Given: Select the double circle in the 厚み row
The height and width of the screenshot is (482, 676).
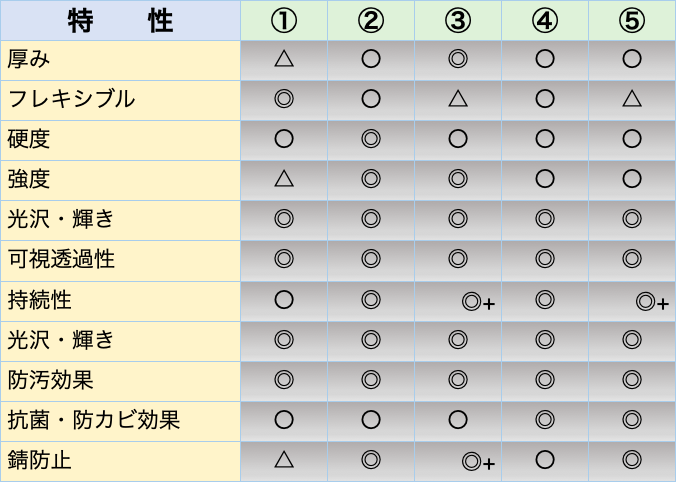Looking at the screenshot, I should [x=458, y=59].
